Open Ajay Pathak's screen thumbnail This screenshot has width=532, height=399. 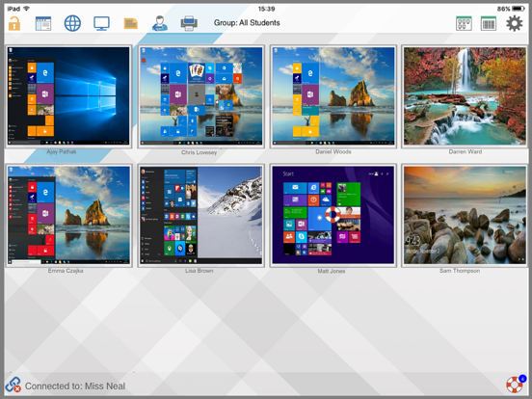point(68,96)
